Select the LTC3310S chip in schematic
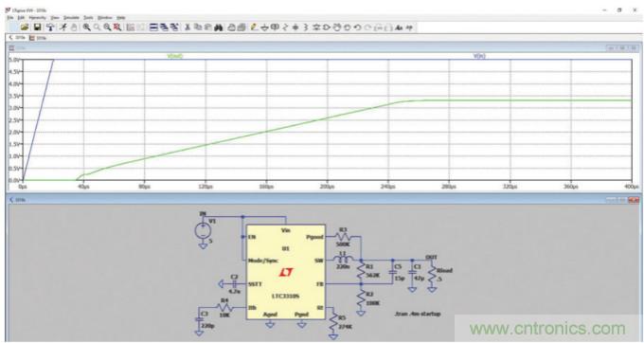 (286, 272)
